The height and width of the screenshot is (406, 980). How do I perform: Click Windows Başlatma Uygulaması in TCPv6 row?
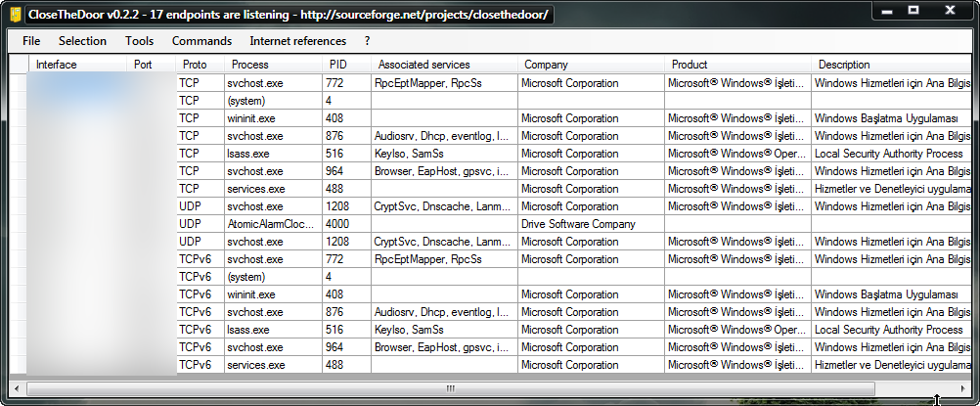tap(892, 294)
